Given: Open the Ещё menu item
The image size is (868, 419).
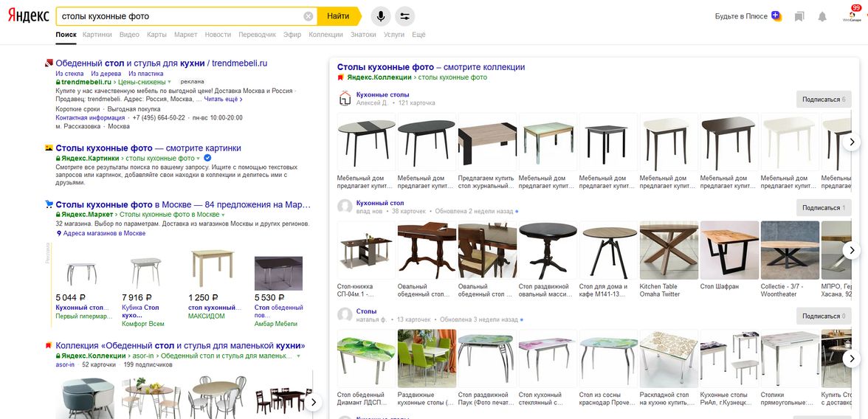Looking at the screenshot, I should [x=418, y=35].
